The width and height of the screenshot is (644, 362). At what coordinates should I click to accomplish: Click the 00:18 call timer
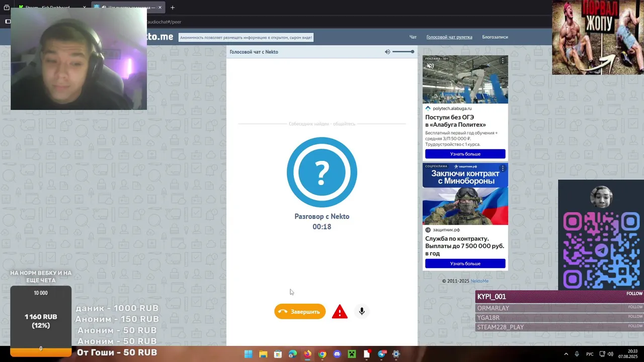tap(322, 227)
